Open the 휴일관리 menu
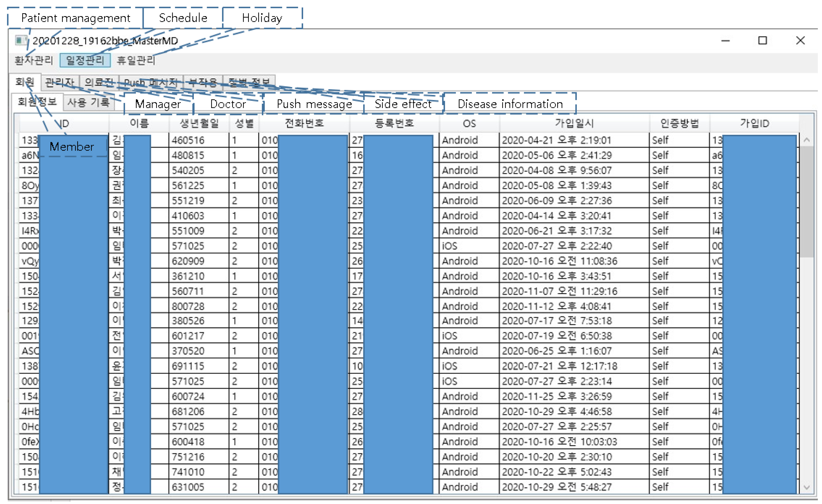 point(136,60)
